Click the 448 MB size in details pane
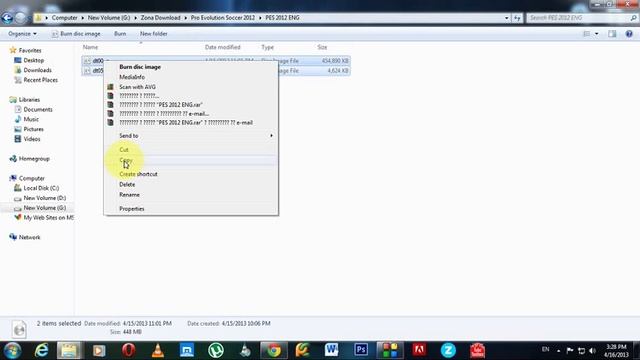This screenshot has height=360, width=640. coord(132,332)
